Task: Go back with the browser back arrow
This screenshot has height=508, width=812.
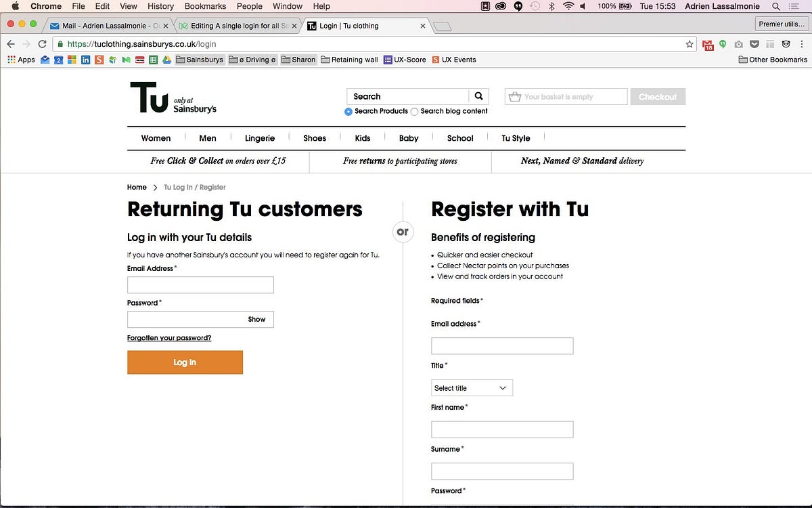Action: coord(11,44)
